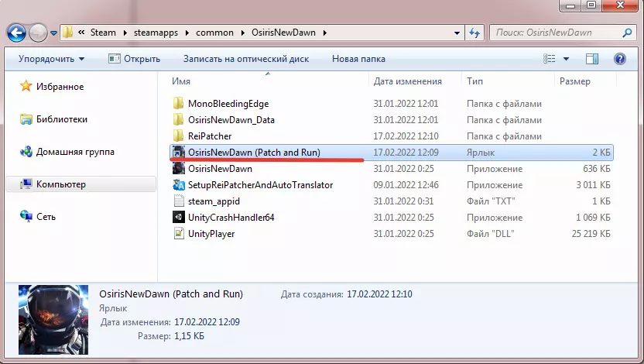The image size is (644, 364).
Task: Expand subfolder arrow after steamapps breadcrumb
Action: pyautogui.click(x=187, y=33)
